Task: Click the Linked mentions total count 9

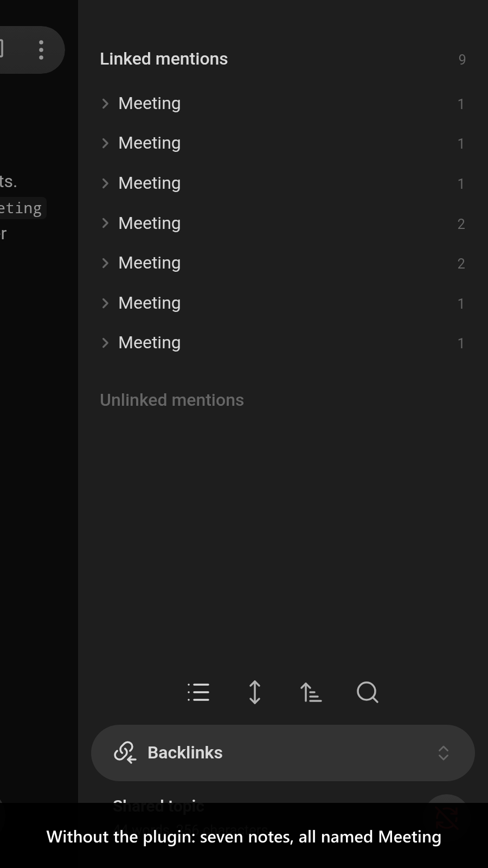Action: pyautogui.click(x=462, y=59)
